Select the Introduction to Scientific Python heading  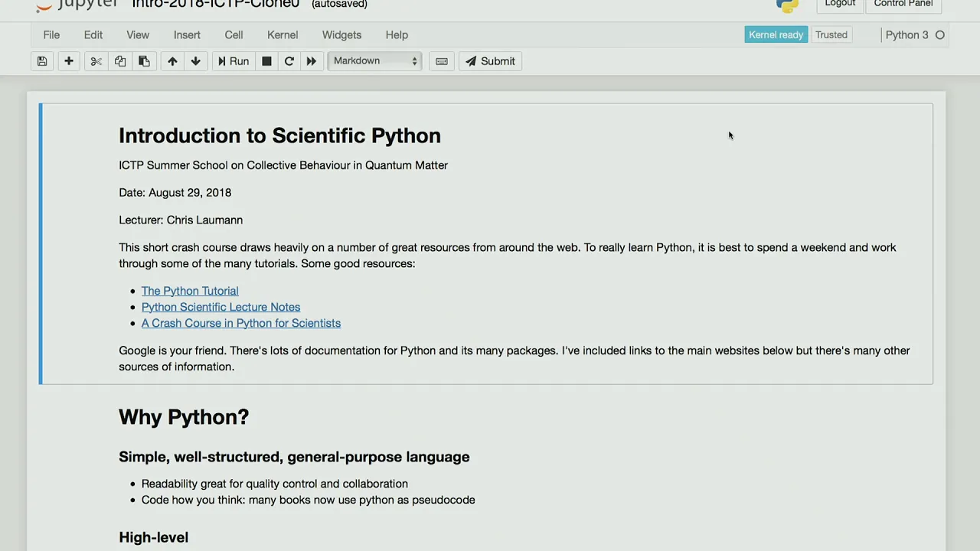279,135
